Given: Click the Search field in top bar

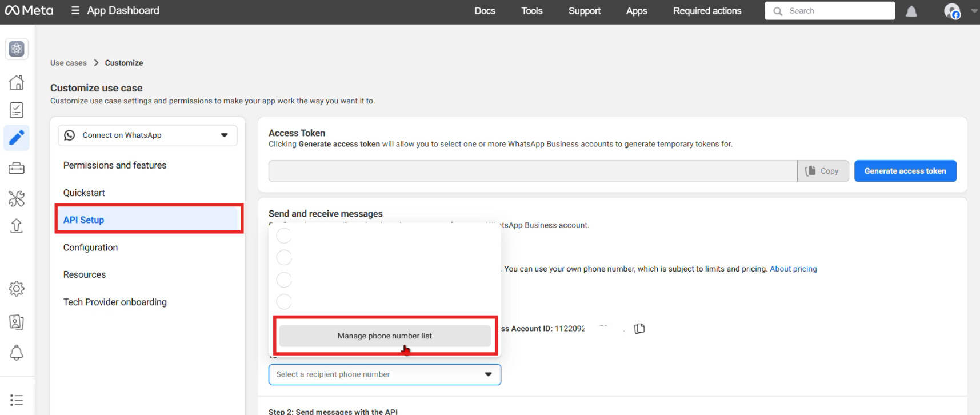Looking at the screenshot, I should click(830, 11).
